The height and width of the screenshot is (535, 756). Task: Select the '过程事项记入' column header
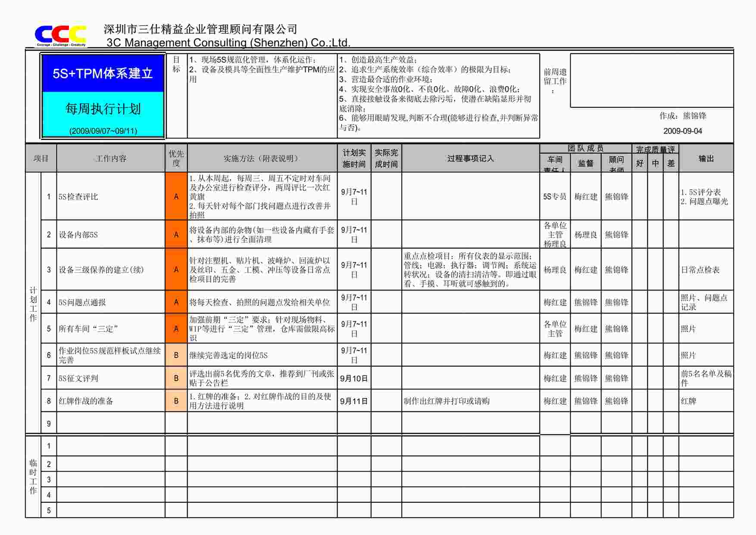pos(470,159)
